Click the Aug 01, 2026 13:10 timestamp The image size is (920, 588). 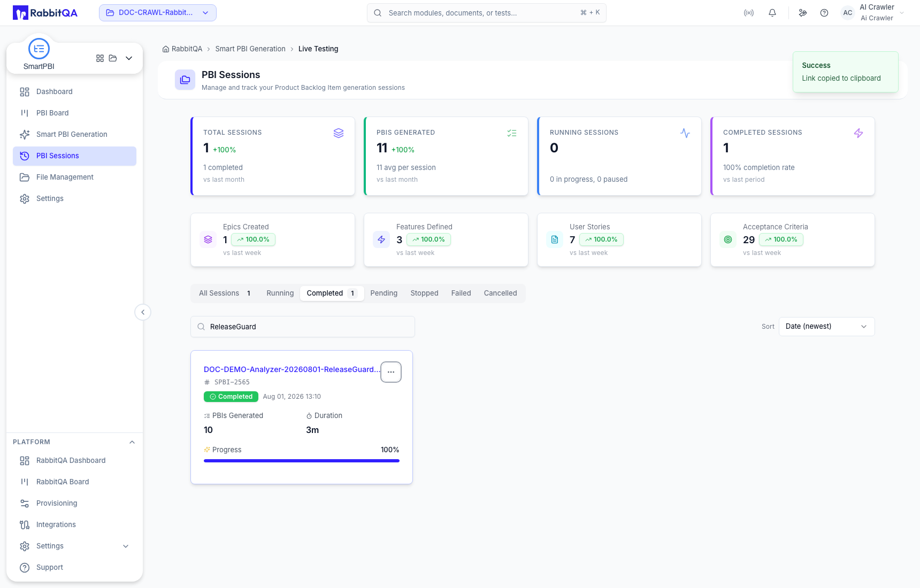click(x=292, y=397)
